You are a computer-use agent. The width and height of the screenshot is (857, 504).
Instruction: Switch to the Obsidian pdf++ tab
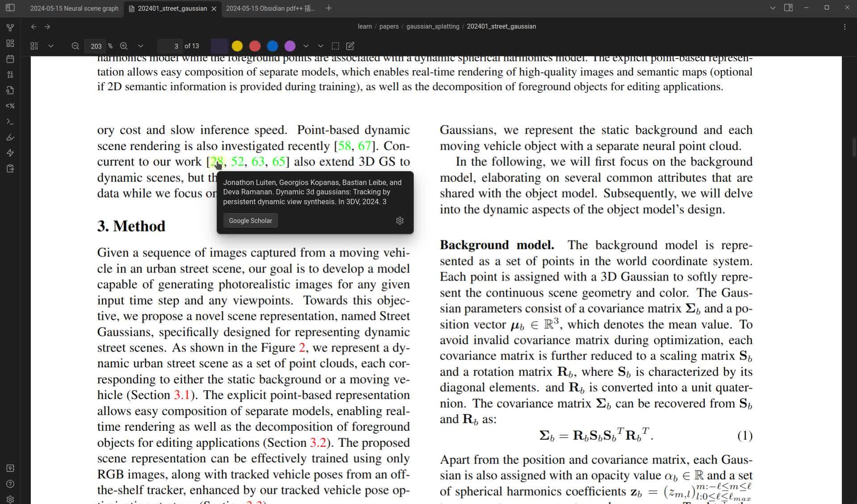(x=270, y=8)
